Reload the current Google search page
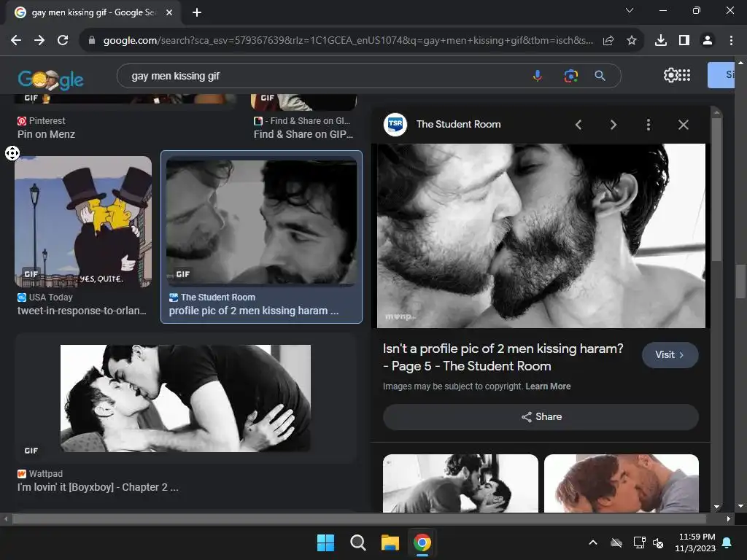The image size is (747, 560). (x=63, y=41)
